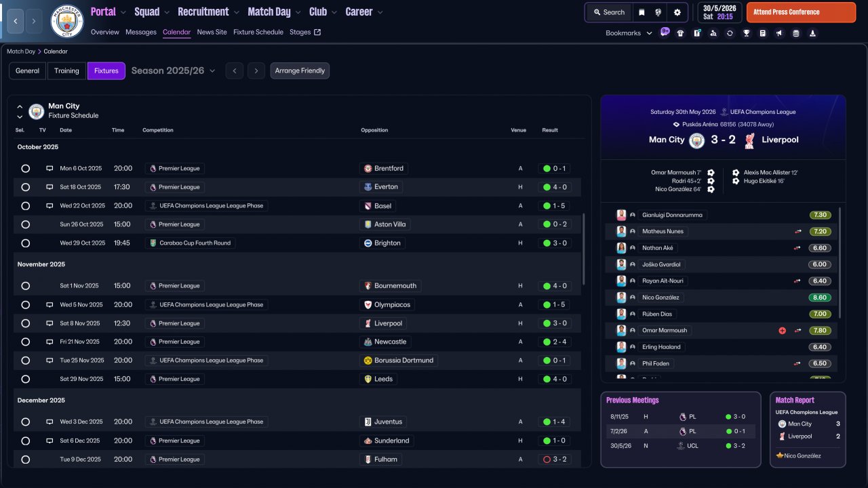Click the Search button
The height and width of the screenshot is (488, 868).
coord(608,12)
